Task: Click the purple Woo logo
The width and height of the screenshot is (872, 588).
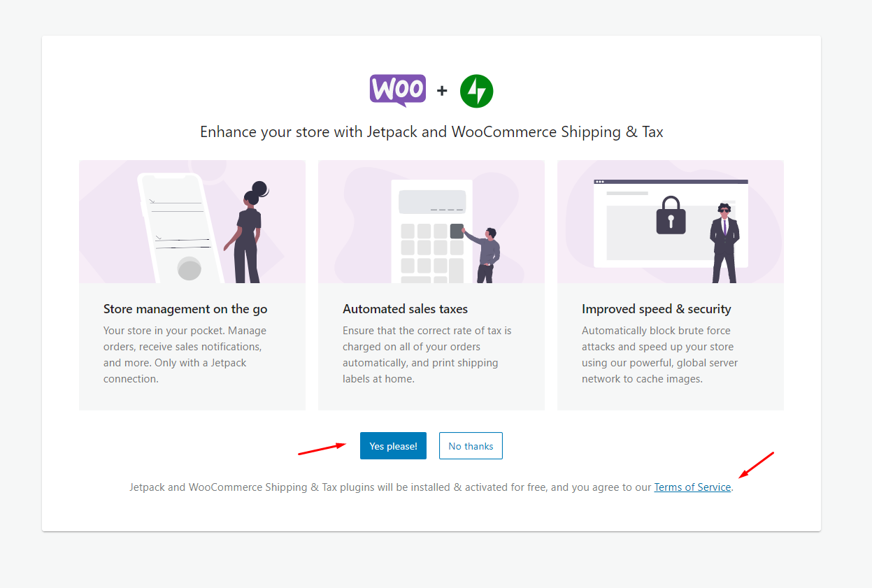Action: [397, 90]
